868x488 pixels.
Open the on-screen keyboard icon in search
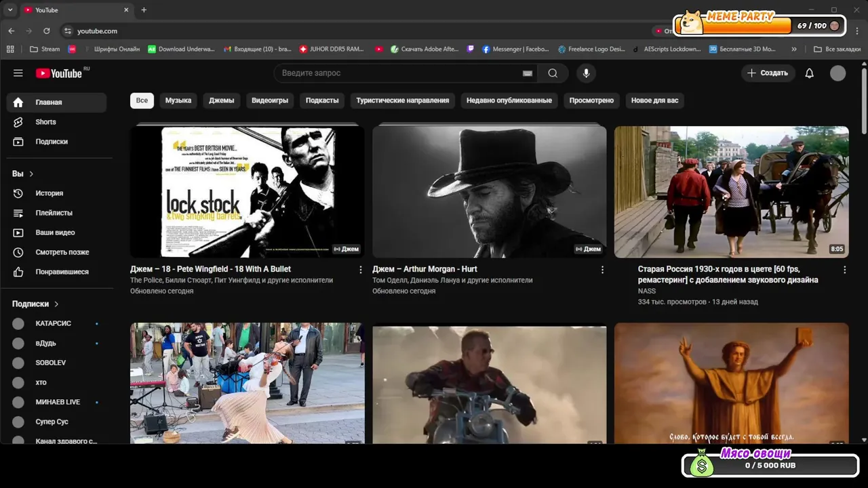(x=527, y=73)
